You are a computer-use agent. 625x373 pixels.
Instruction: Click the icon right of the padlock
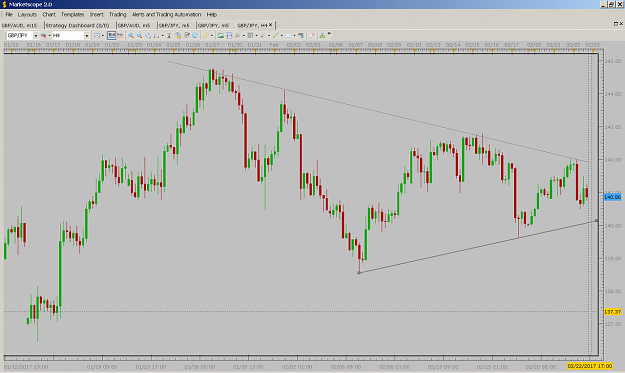(x=186, y=35)
